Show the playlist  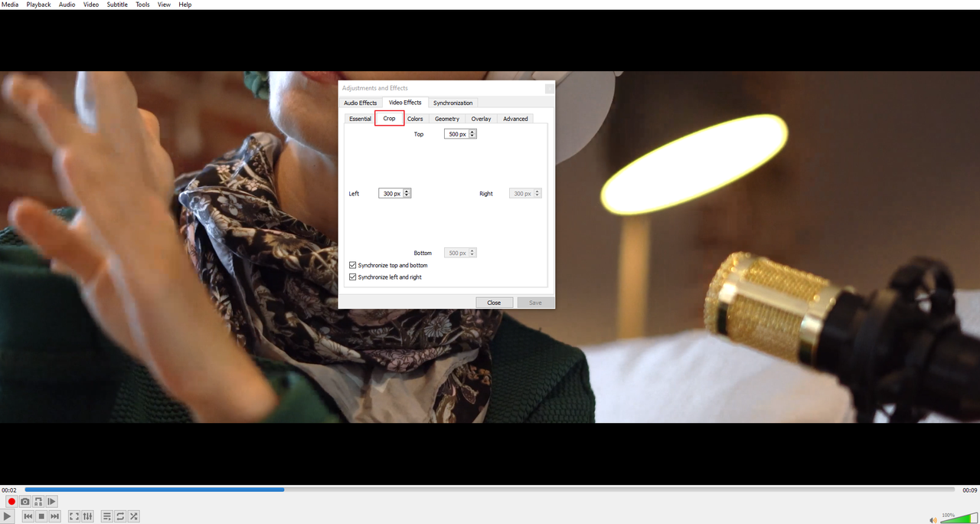[107, 517]
